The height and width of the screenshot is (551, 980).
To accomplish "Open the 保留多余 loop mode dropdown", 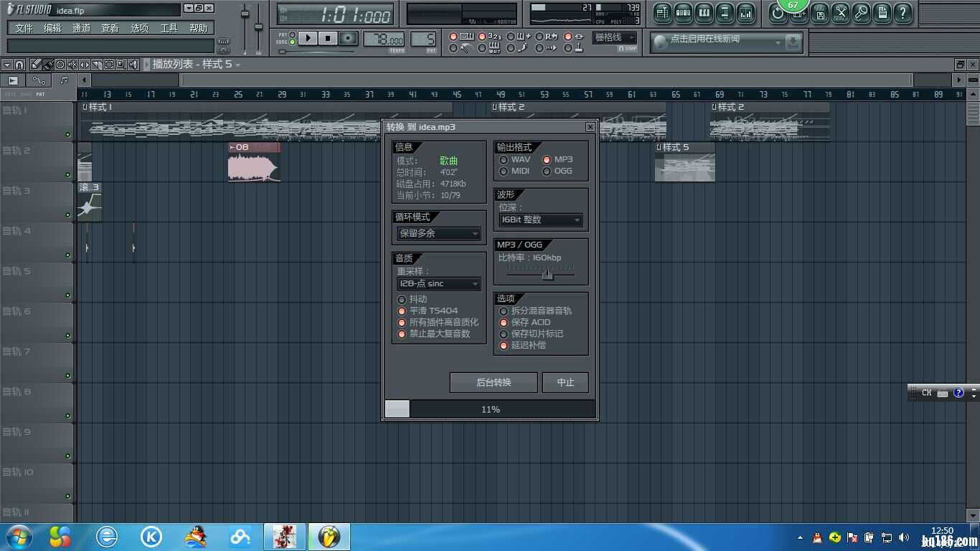I will coord(438,233).
